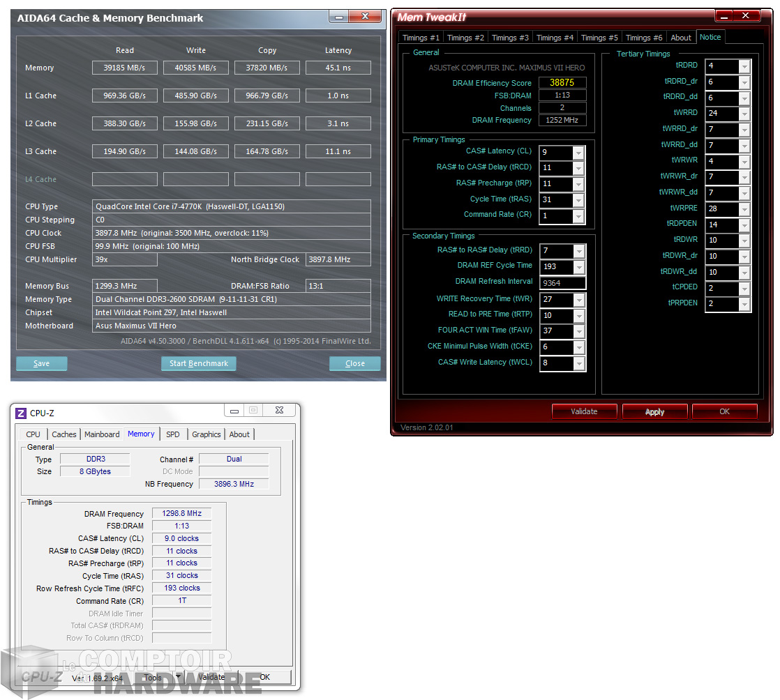Expand the CKE Minimul Pulse Width (tCKE) dropdown
Image resolution: width=780 pixels, height=700 pixels.
(578, 347)
